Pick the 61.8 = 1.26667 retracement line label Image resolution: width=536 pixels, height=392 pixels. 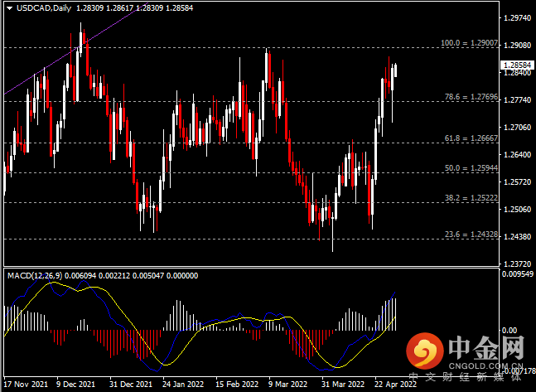471,138
